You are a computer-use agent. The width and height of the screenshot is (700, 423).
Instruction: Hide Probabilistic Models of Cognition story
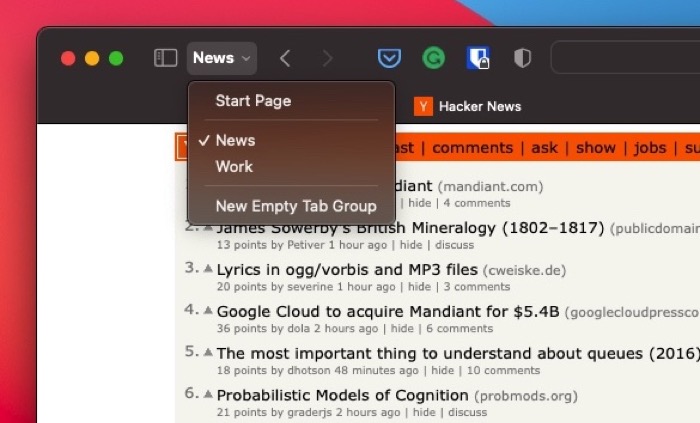click(x=424, y=412)
